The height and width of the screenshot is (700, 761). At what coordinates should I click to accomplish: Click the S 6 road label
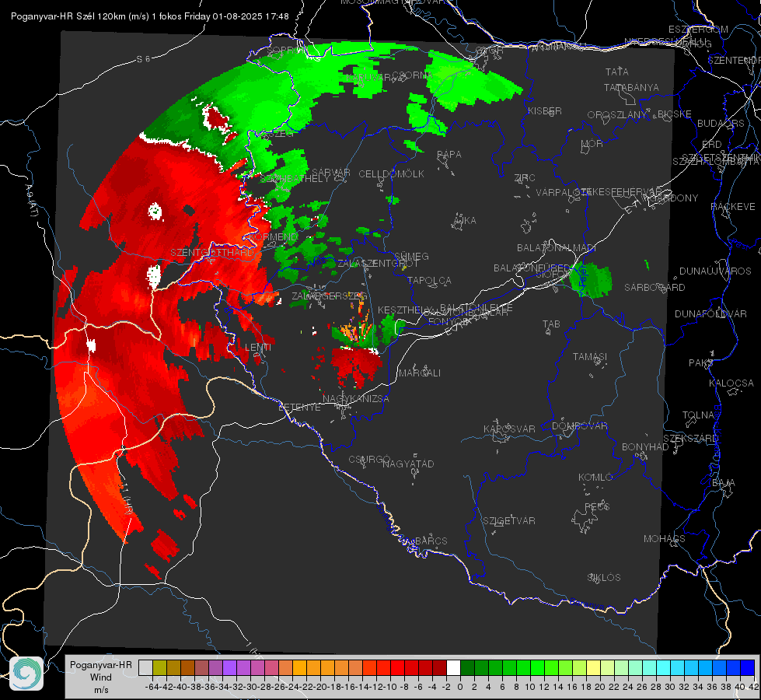click(143, 59)
